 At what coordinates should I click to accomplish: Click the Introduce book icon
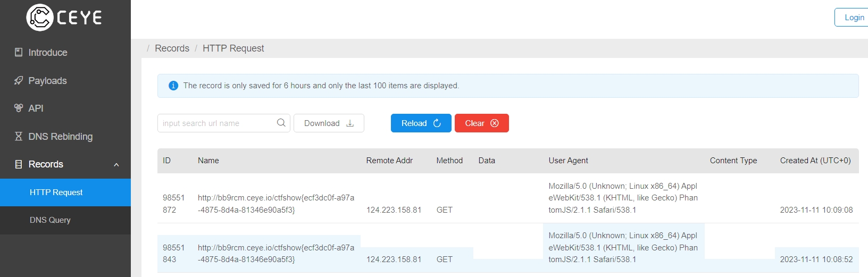coord(19,52)
